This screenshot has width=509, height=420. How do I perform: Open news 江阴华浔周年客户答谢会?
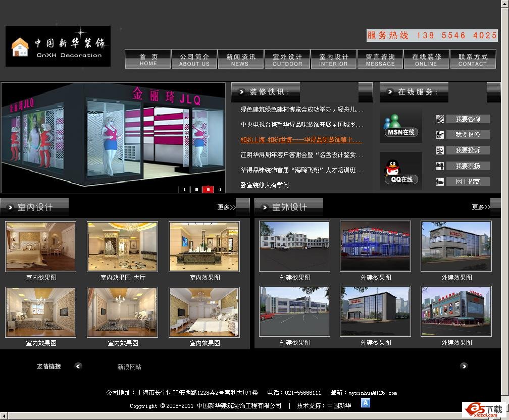(x=302, y=155)
